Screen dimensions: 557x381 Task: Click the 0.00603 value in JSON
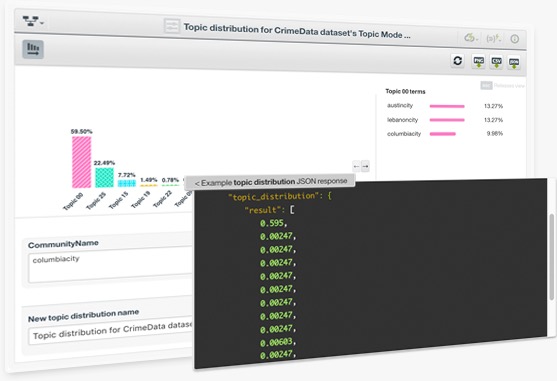click(276, 342)
